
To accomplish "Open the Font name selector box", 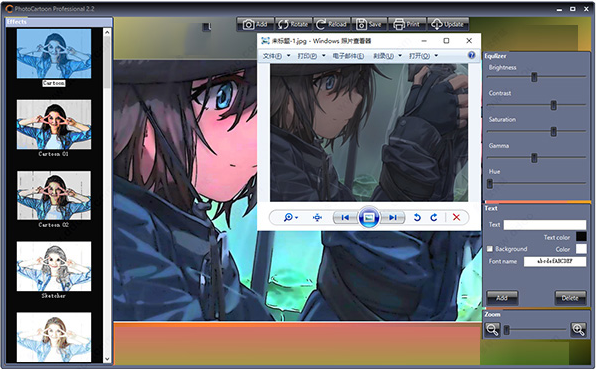I will pos(555,261).
